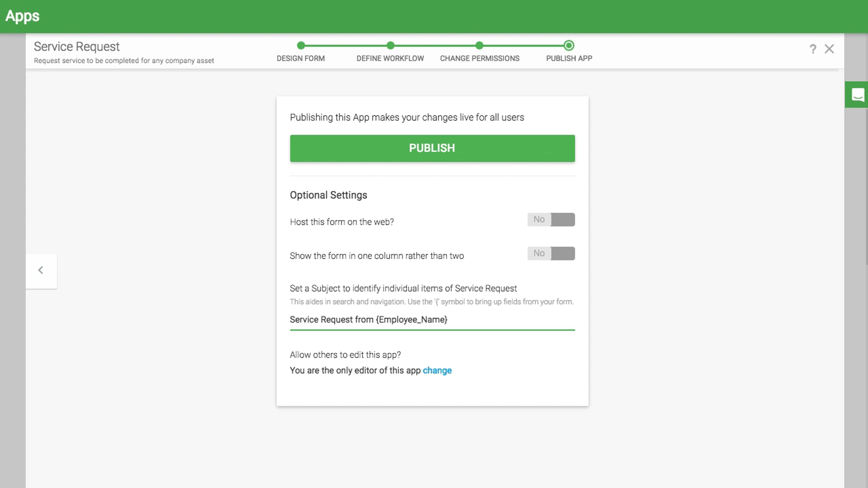This screenshot has width=868, height=488.
Task: Click the 'change' editor link
Action: click(437, 371)
